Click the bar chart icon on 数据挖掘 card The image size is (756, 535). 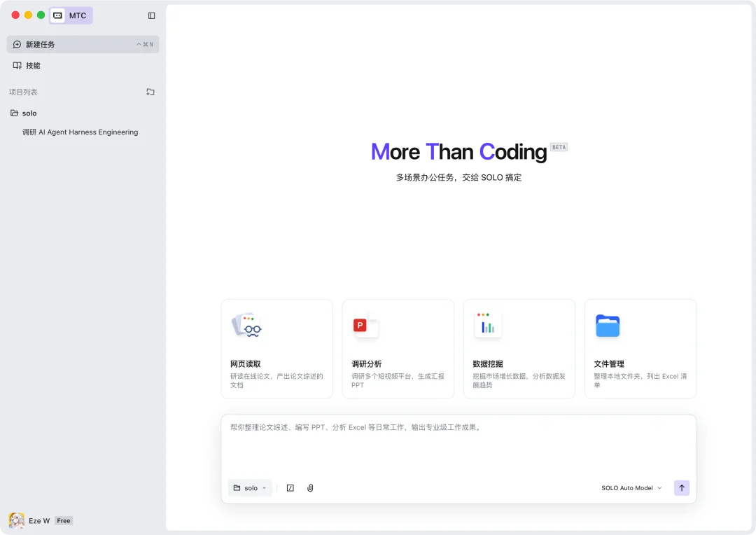pos(487,325)
